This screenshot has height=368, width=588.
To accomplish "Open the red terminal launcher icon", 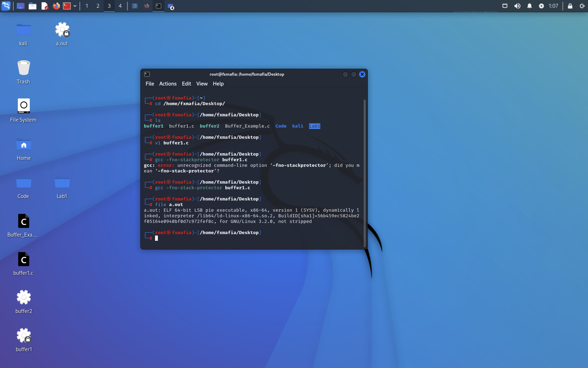I will [67, 6].
